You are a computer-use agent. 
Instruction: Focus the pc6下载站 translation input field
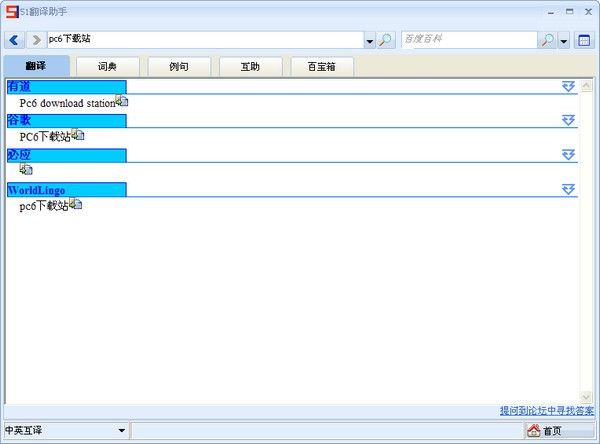(205, 40)
